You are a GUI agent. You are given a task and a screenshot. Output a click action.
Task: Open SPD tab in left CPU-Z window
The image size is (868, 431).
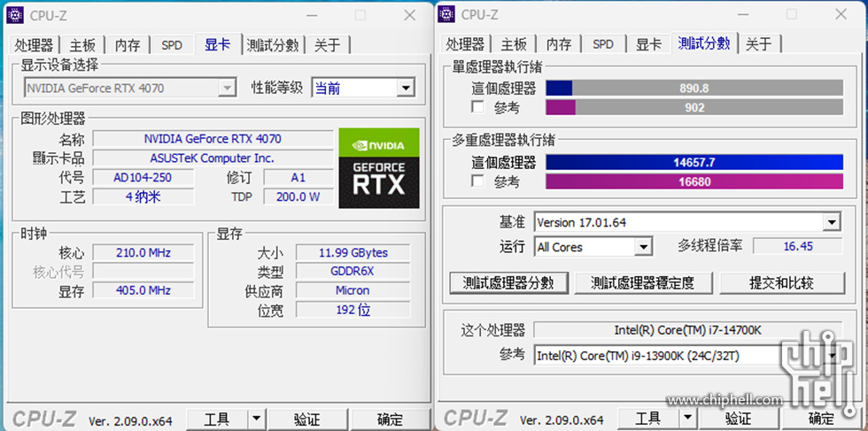point(172,45)
